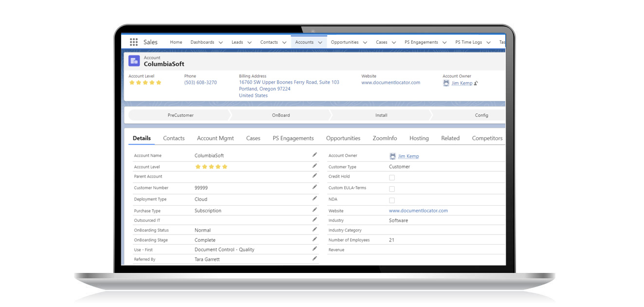This screenshot has width=644, height=307.
Task: Open the Related tab
Action: (450, 138)
